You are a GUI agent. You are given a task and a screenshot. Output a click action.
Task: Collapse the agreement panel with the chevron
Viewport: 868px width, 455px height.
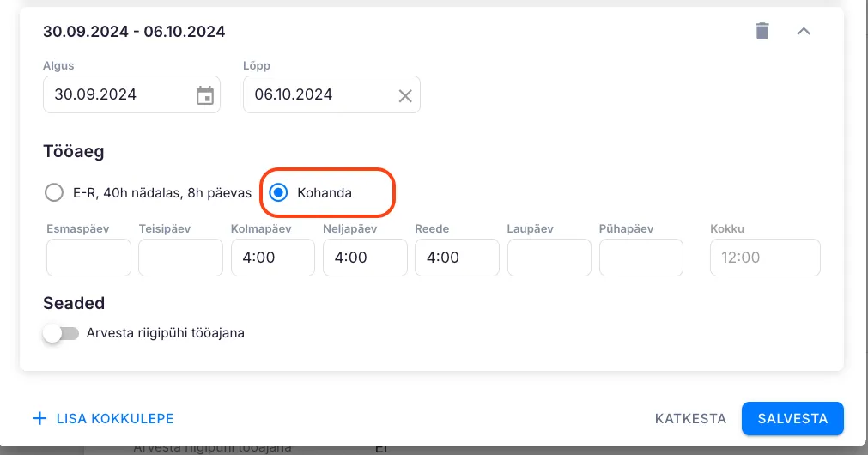pos(804,32)
